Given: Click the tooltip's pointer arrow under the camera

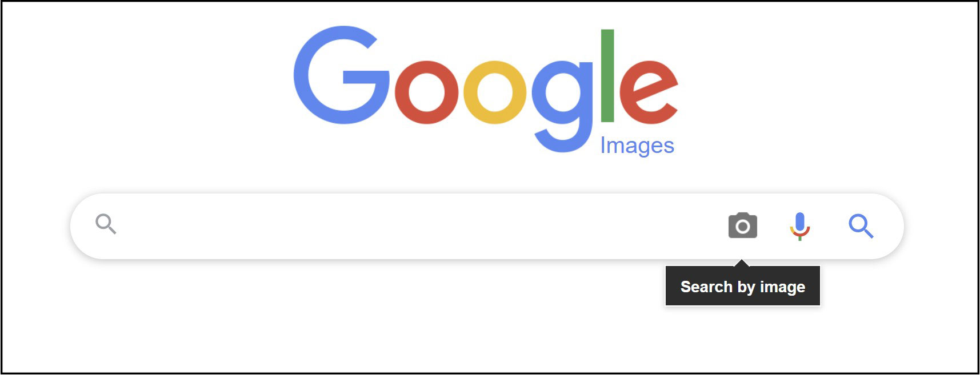Looking at the screenshot, I should click(742, 263).
